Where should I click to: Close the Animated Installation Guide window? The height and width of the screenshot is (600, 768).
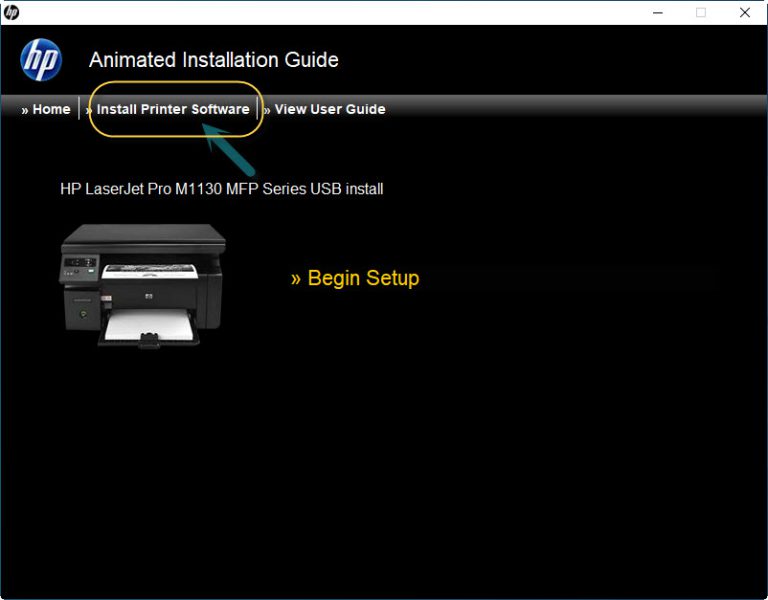(744, 13)
